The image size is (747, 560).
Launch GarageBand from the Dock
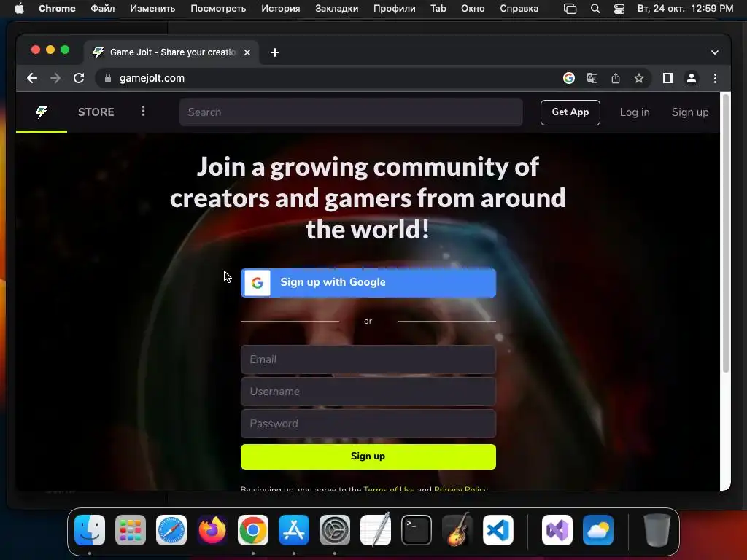[457, 529]
